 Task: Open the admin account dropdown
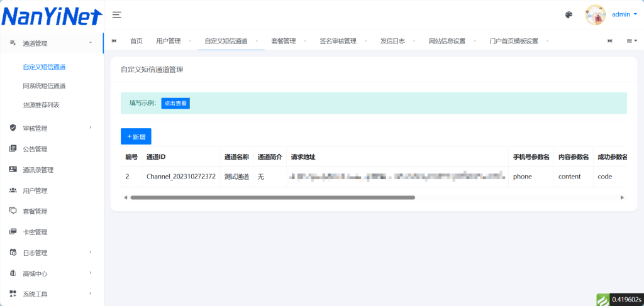point(625,14)
